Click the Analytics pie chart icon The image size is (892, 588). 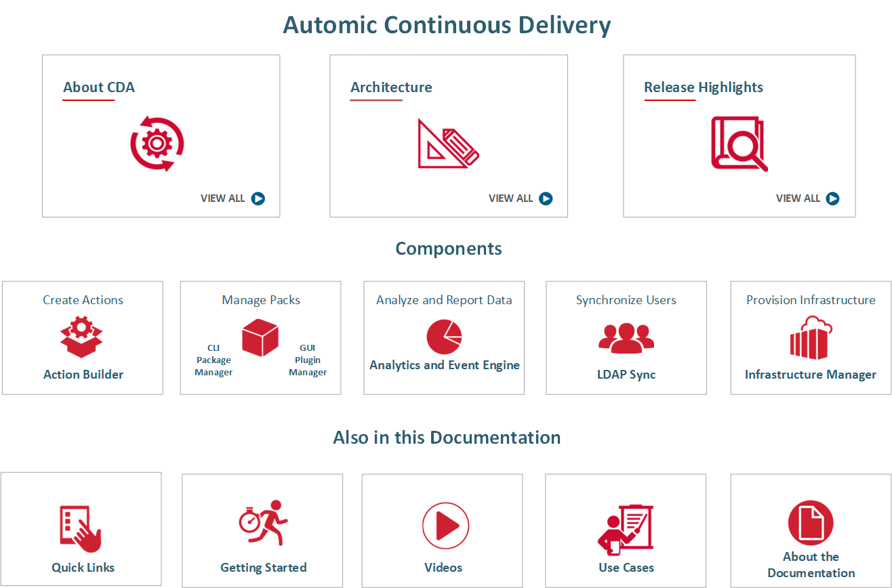[444, 336]
